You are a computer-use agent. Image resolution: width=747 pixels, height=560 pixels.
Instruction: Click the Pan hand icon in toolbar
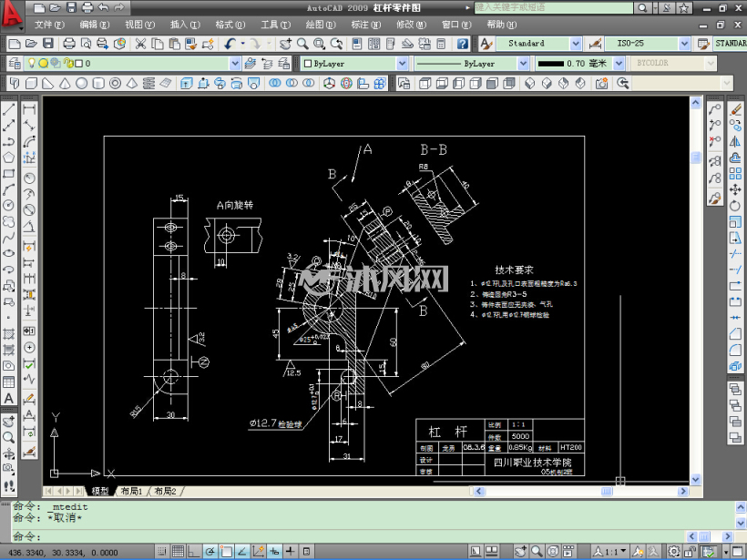tap(285, 44)
